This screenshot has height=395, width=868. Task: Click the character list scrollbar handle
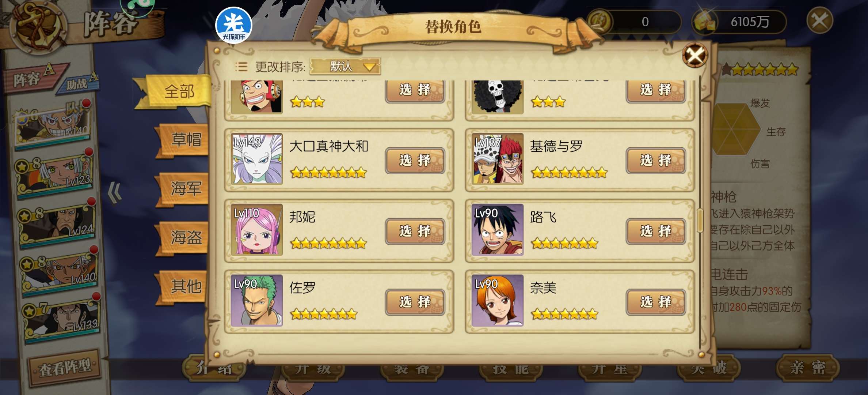(x=700, y=221)
